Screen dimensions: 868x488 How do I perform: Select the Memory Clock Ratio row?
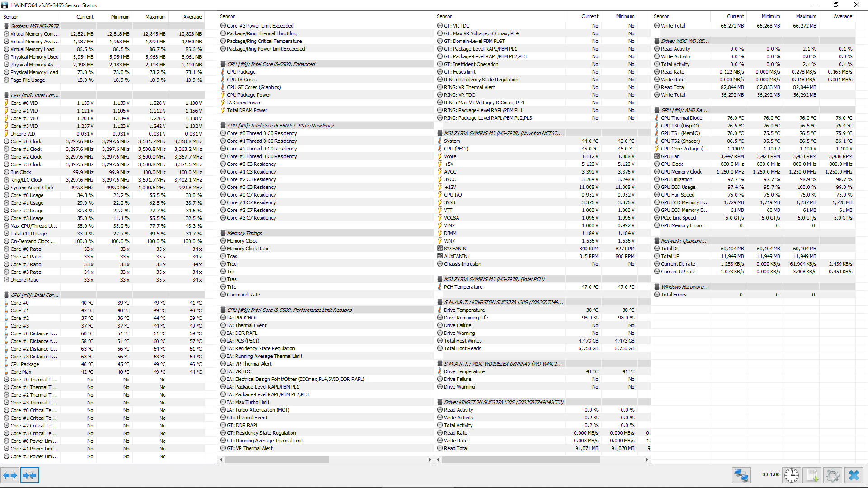325,249
